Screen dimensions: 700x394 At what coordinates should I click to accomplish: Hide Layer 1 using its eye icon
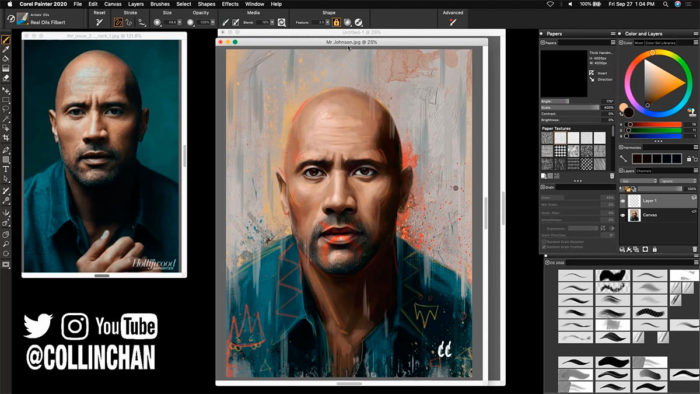(623, 201)
